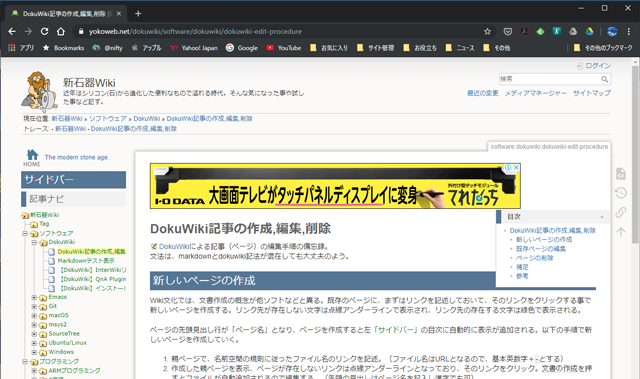The width and height of the screenshot is (640, 379).
Task: Click the grey Drive extension icon
Action: point(573,31)
